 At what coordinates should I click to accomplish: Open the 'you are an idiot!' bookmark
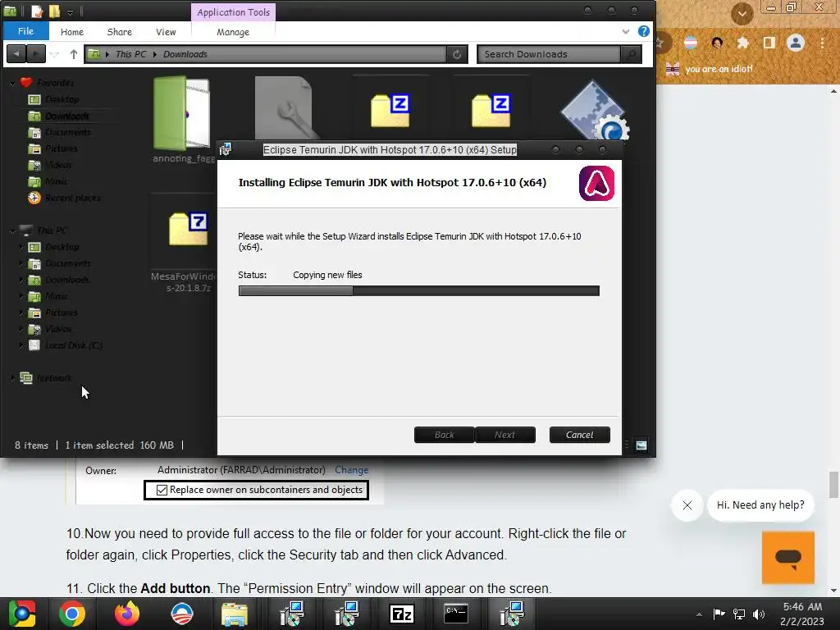tap(709, 69)
